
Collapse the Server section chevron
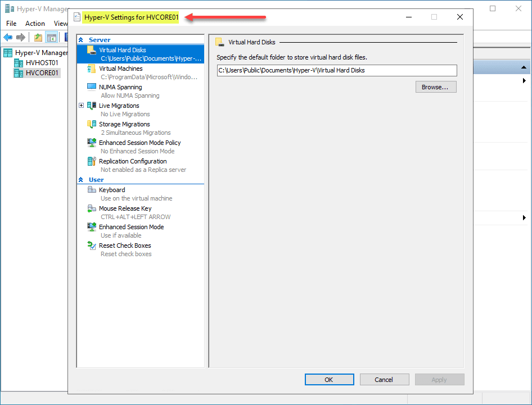click(81, 40)
